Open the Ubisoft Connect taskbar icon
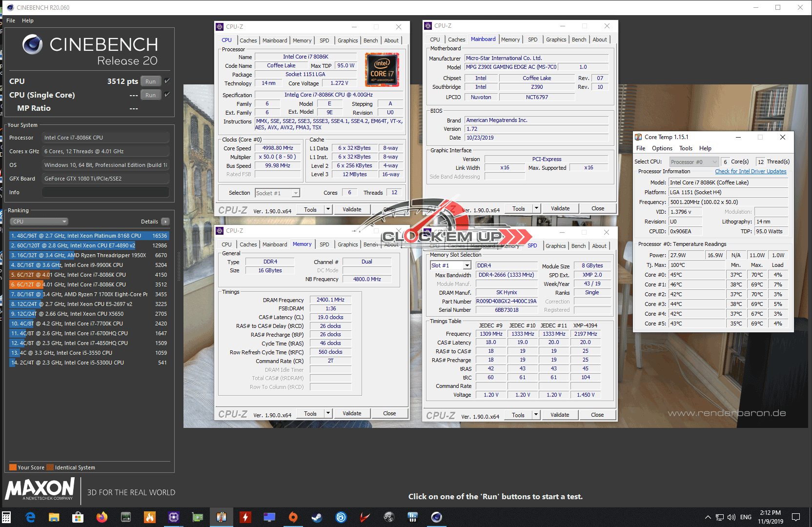Viewport: 812px width, 527px height. pyautogui.click(x=341, y=517)
